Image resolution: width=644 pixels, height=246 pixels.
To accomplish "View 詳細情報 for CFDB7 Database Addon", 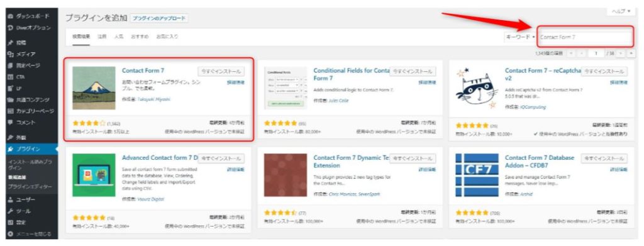I will (619, 169).
